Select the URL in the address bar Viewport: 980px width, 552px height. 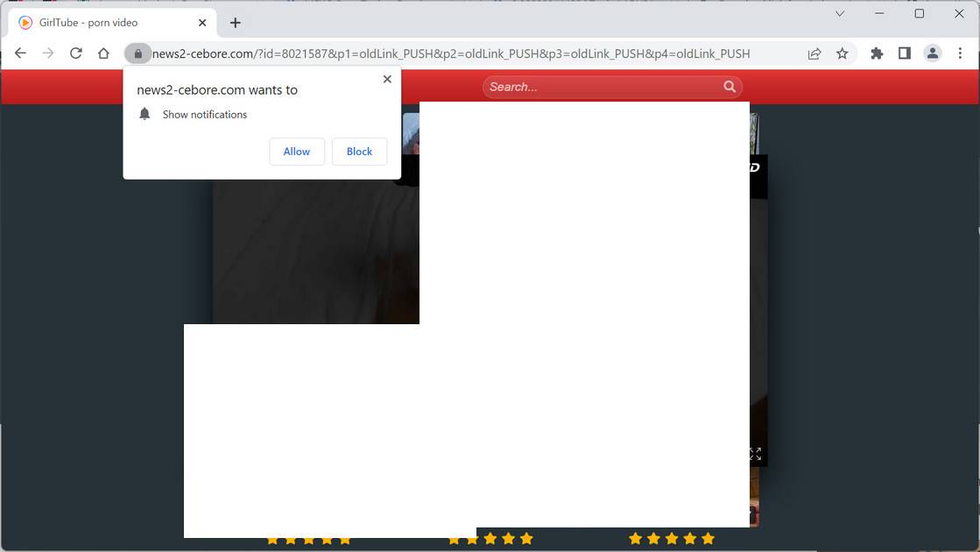pos(451,53)
